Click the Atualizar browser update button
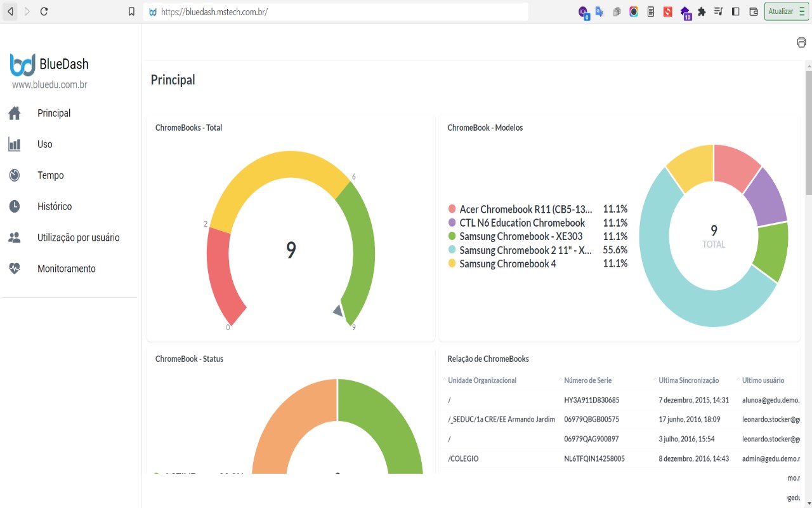 (x=787, y=11)
